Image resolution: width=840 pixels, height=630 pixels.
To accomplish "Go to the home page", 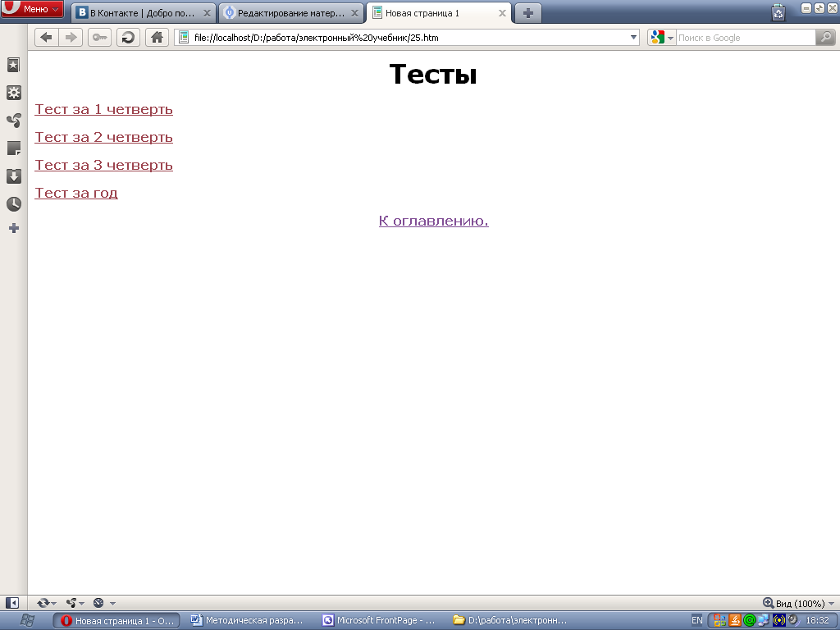I will click(157, 38).
